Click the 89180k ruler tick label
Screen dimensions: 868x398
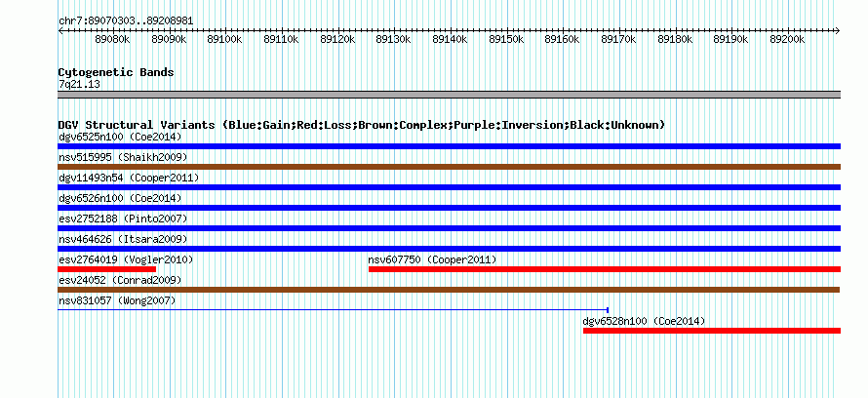tap(675, 39)
